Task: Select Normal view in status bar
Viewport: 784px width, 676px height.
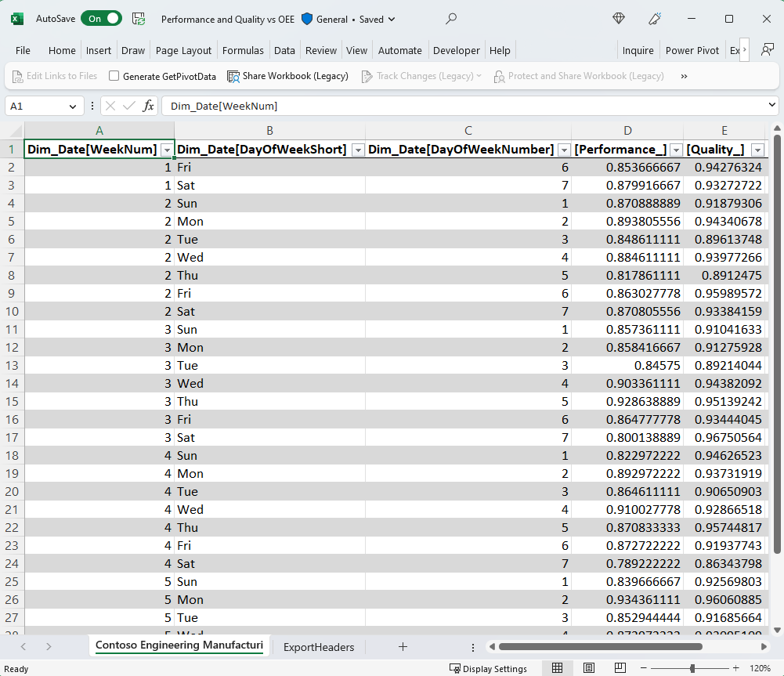Action: [x=557, y=668]
